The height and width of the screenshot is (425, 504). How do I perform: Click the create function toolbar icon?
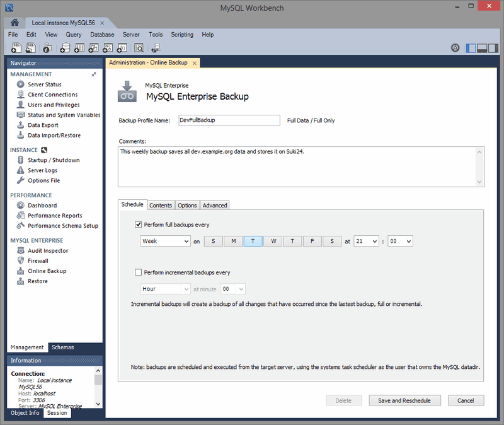(122, 48)
